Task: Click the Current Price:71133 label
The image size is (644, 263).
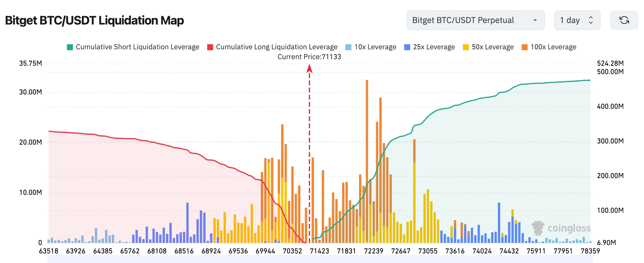Action: click(x=309, y=57)
